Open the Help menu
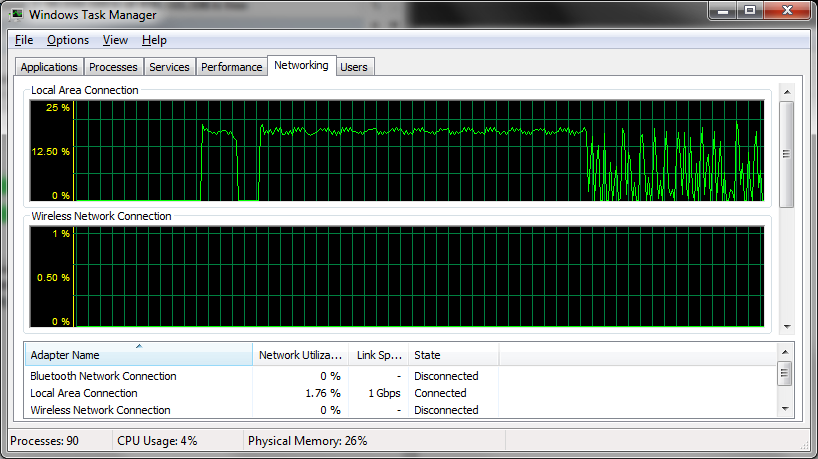Screen dimensions: 818x459 pos(154,40)
